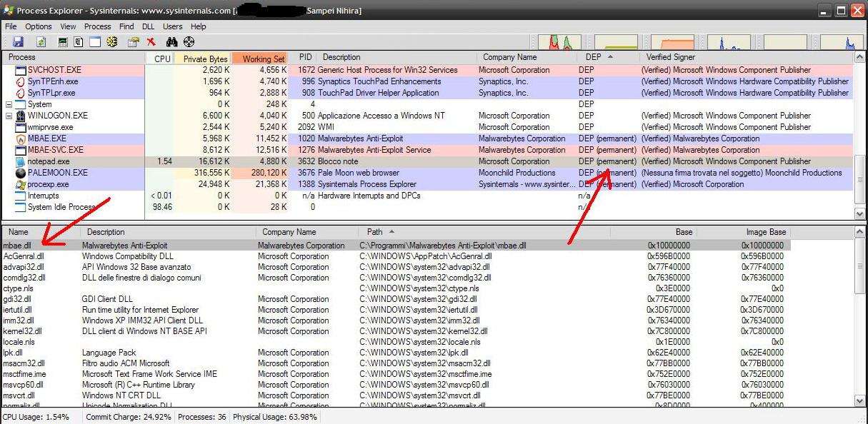
Task: Collapse the System process tree node
Action: click(9, 104)
